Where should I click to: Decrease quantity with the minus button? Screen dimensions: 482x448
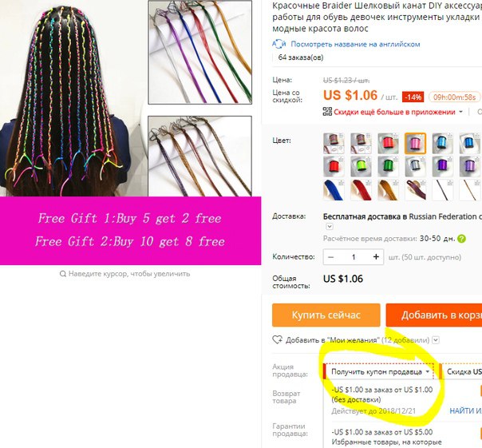click(330, 257)
